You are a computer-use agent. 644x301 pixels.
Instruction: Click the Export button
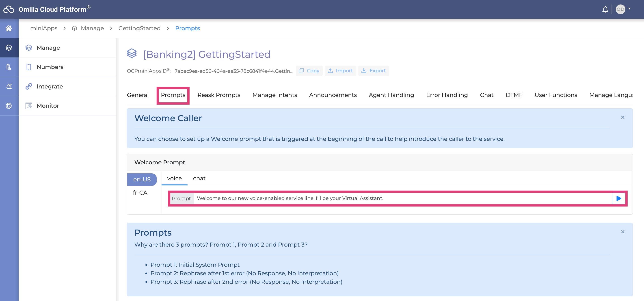[x=374, y=71]
